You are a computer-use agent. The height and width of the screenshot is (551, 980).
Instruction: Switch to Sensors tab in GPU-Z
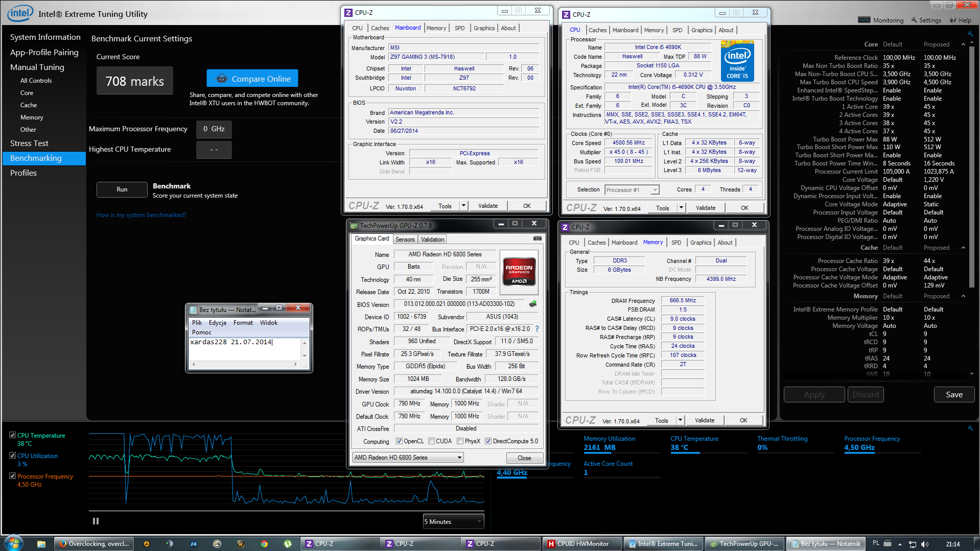[405, 239]
